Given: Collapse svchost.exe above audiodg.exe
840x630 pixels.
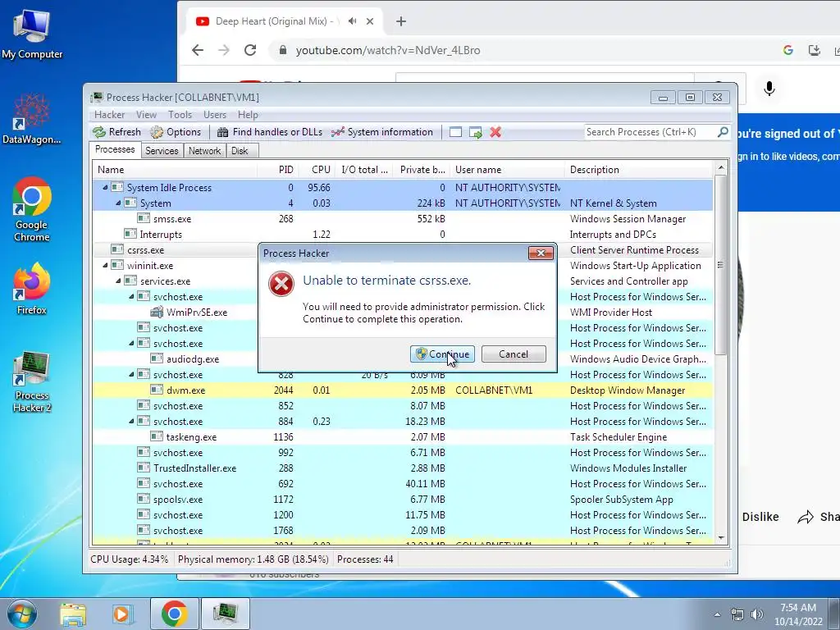Looking at the screenshot, I should point(131,344).
